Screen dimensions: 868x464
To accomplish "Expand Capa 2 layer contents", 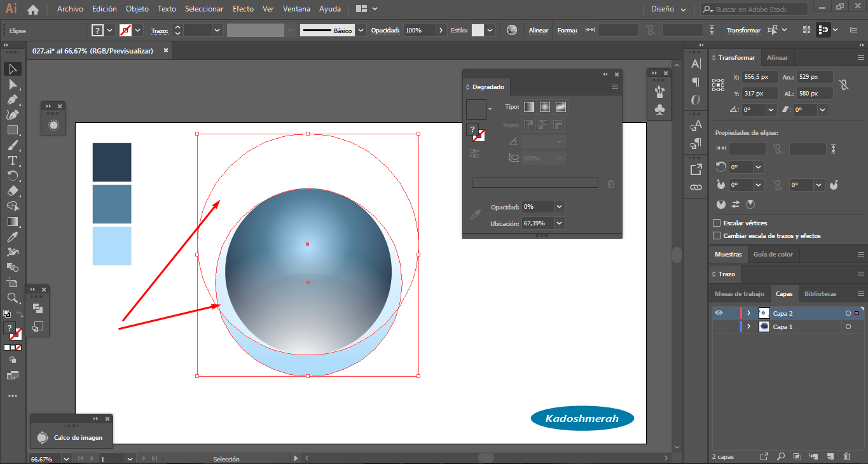I will (749, 313).
